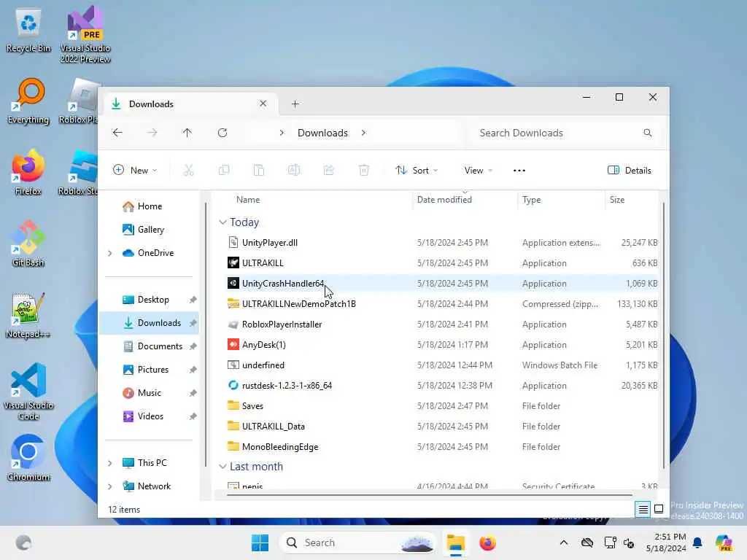This screenshot has width=747, height=560.
Task: Refresh the Downloads folder
Action: tap(222, 133)
